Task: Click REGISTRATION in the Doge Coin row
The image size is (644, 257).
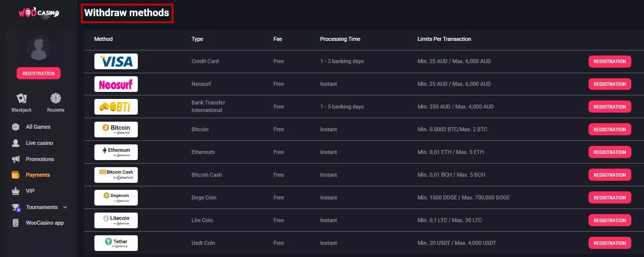Action: coord(610,197)
